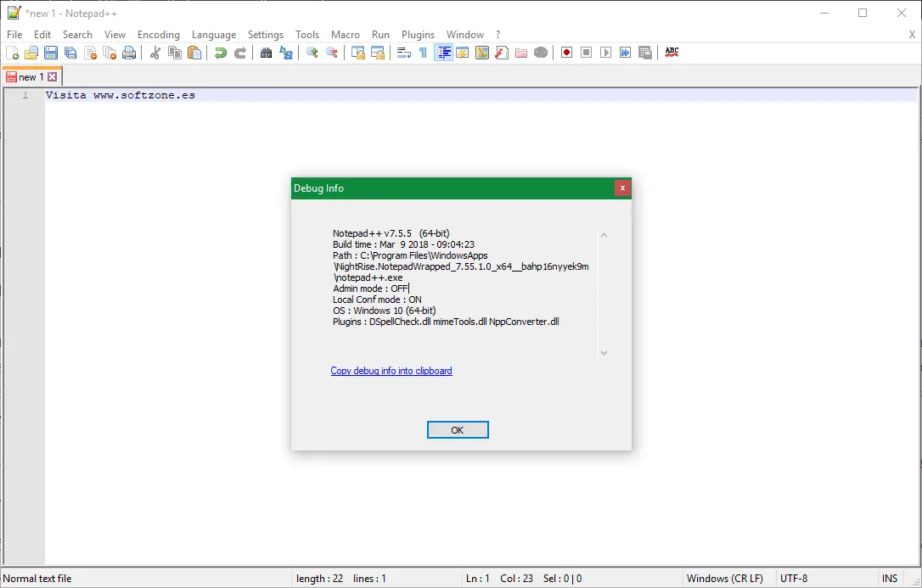922x588 pixels.
Task: Click the Close All toolbar icon
Action: click(x=110, y=53)
